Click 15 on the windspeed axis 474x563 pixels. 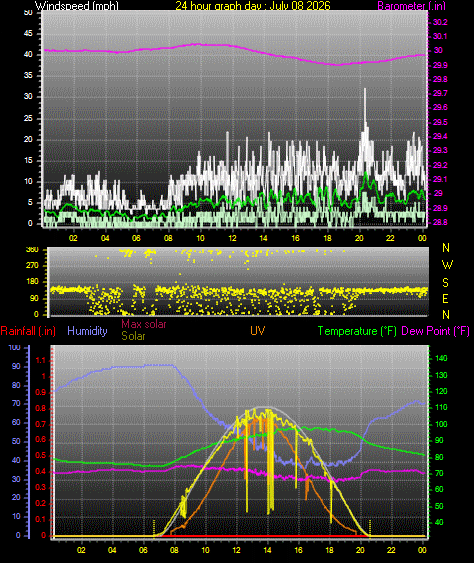(28, 160)
